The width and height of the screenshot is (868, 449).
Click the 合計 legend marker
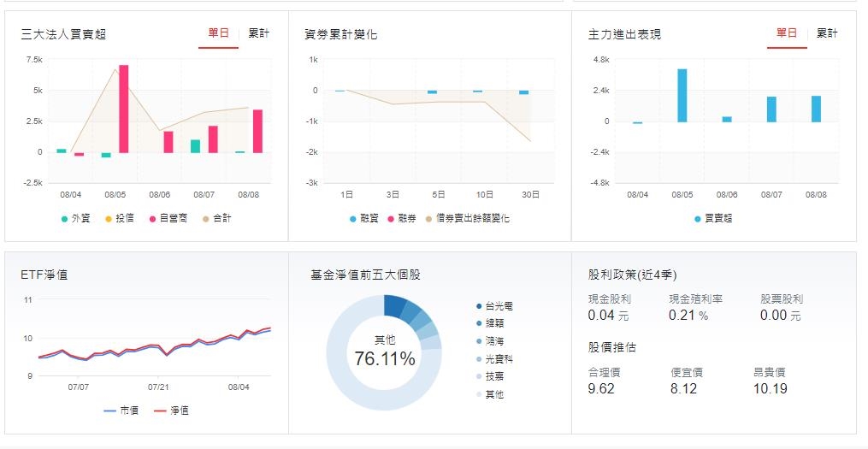pyautogui.click(x=216, y=218)
